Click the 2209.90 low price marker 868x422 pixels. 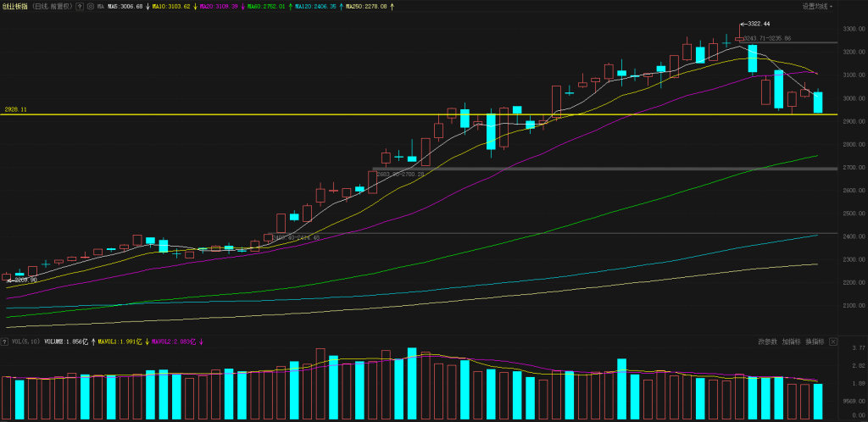pyautogui.click(x=23, y=280)
